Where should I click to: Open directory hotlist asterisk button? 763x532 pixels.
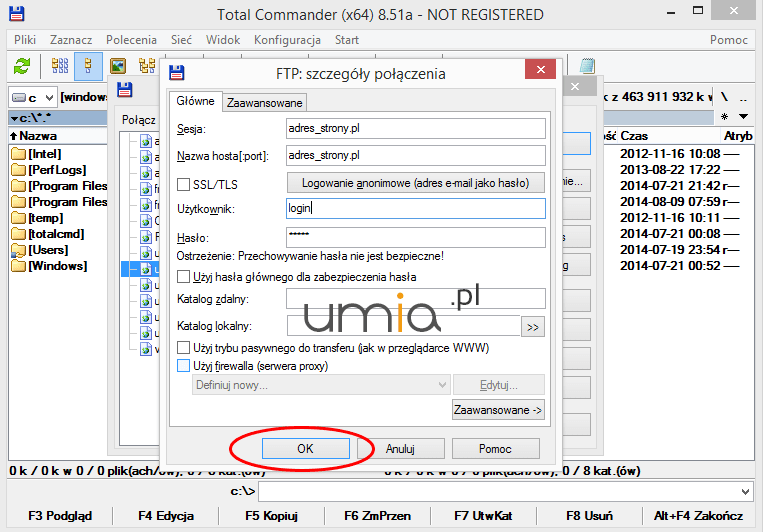pyautogui.click(x=725, y=117)
